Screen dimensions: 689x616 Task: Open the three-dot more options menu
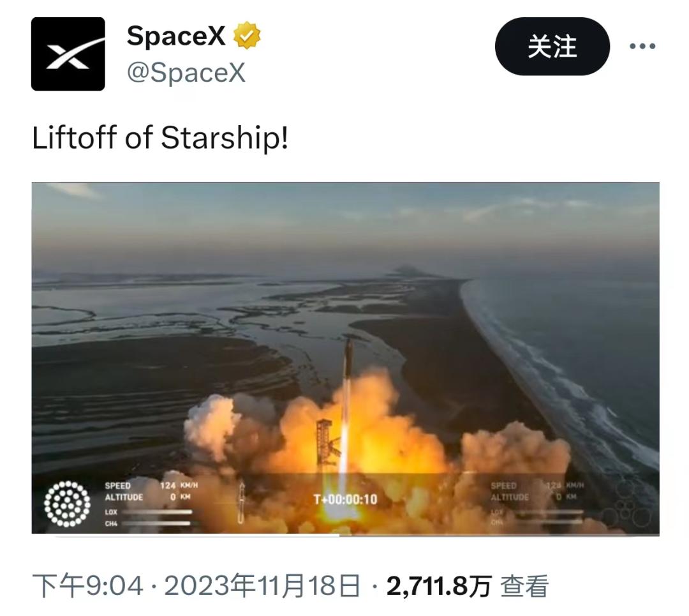pyautogui.click(x=642, y=46)
